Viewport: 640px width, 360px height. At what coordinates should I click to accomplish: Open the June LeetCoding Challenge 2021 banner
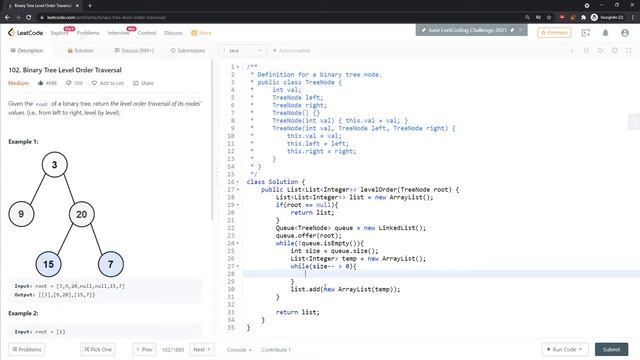coord(471,30)
